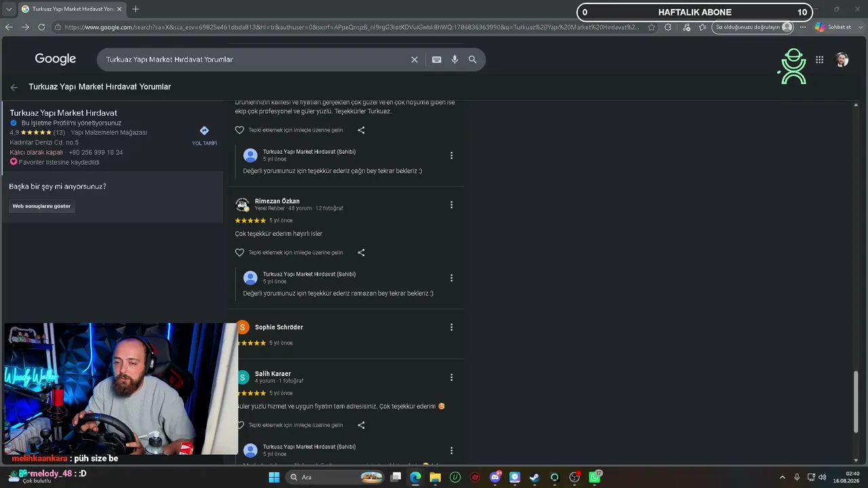This screenshot has height=488, width=868.
Task: Open File Explorer from the taskbar
Action: click(435, 477)
